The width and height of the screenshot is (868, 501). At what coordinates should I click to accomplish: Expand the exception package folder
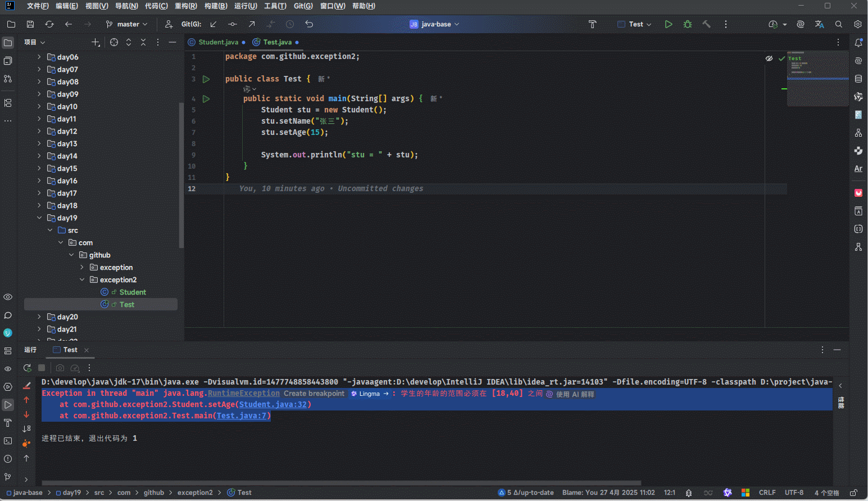click(82, 268)
